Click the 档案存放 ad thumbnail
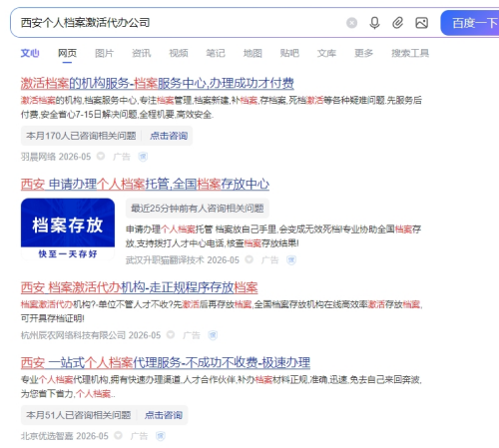Viewport: 499px width, 448px height. (68, 229)
